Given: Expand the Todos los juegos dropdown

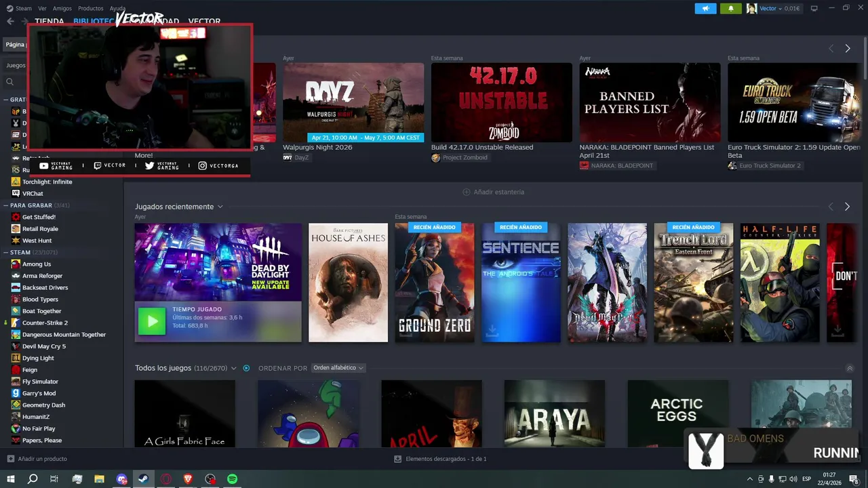Looking at the screenshot, I should point(233,368).
